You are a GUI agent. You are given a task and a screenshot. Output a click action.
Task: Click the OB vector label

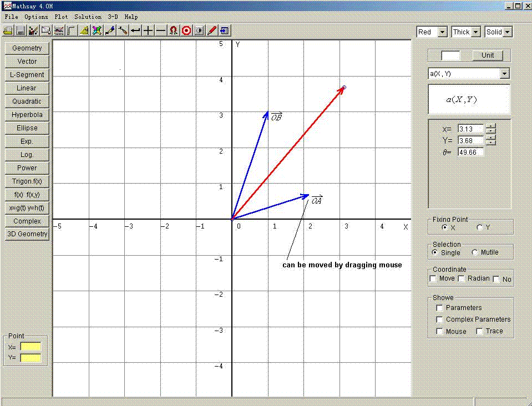(276, 116)
